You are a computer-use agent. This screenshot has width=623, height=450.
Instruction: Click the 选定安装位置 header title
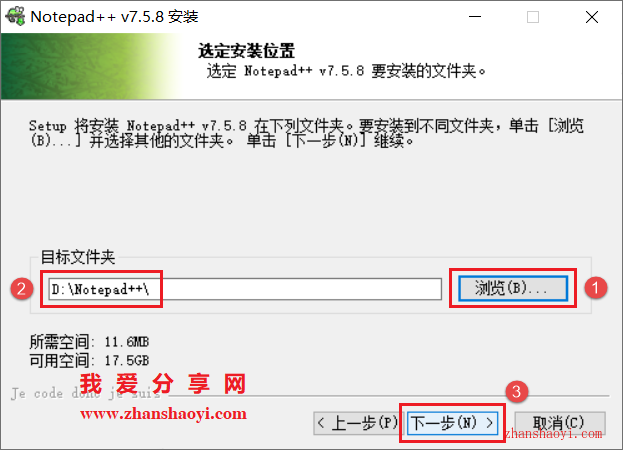(x=246, y=51)
